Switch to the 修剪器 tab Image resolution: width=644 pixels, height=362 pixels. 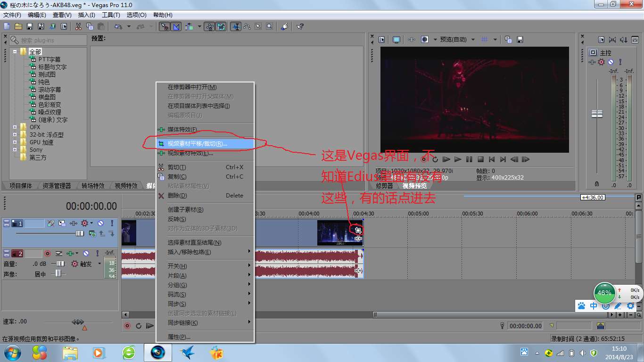pos(384,186)
